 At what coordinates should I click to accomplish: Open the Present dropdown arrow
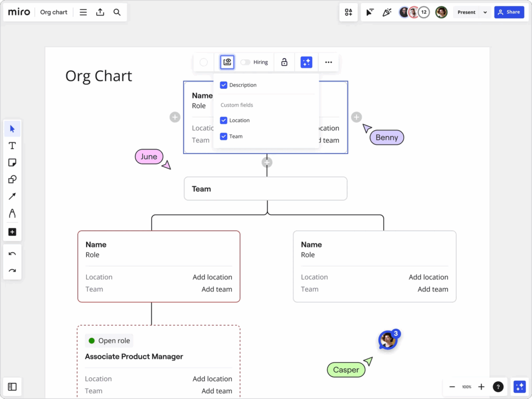(485, 12)
